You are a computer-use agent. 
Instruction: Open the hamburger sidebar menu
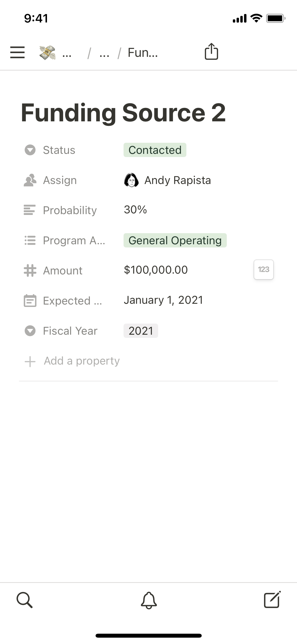coord(17,52)
